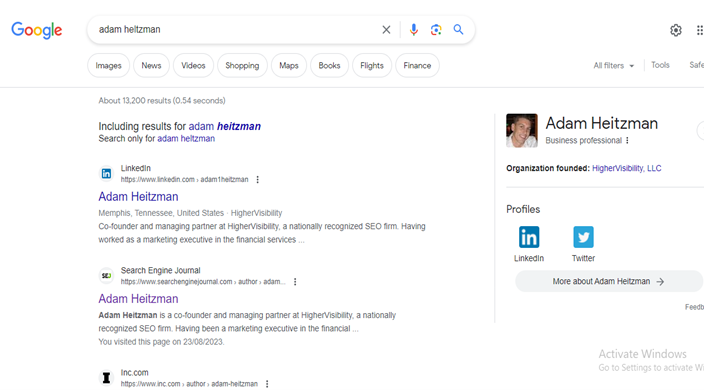Switch to the Videos tab

pyautogui.click(x=193, y=66)
